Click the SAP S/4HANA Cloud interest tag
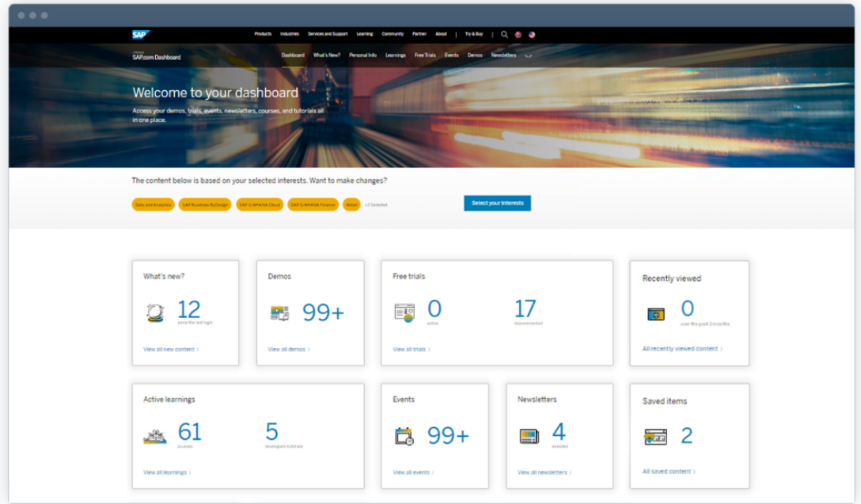This screenshot has width=861, height=504. click(260, 205)
